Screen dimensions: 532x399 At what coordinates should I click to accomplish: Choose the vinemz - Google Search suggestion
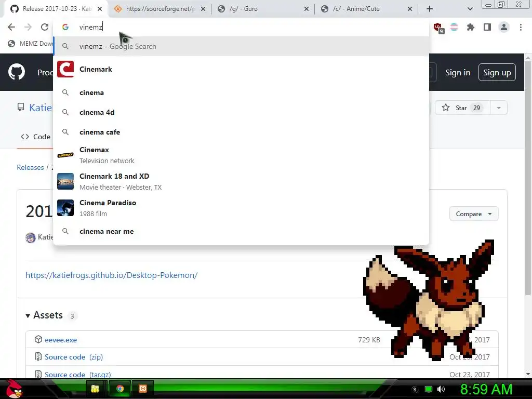241,46
